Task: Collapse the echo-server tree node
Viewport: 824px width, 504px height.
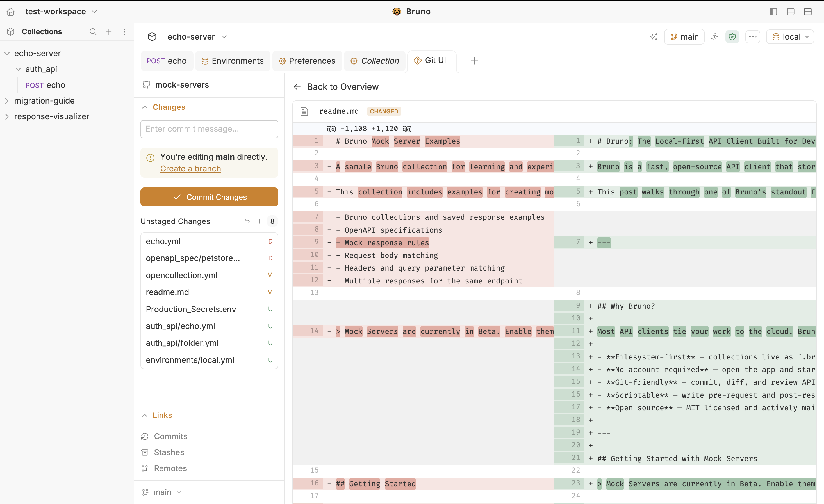Action: click(7, 54)
